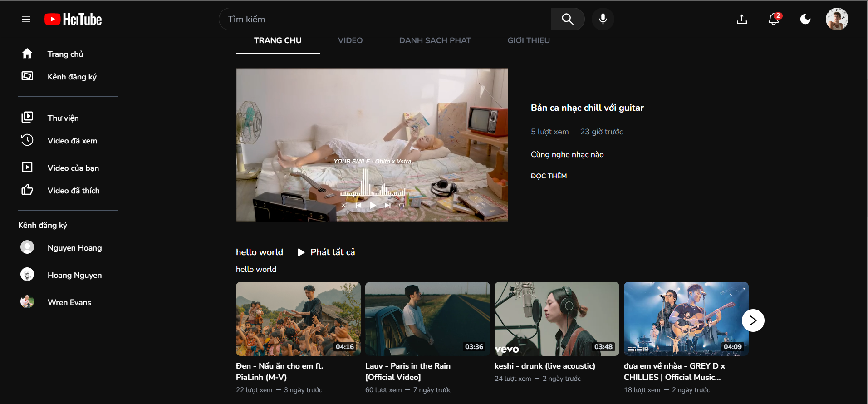The width and height of the screenshot is (868, 404).
Task: Click the Video của bạn icon
Action: (x=27, y=167)
